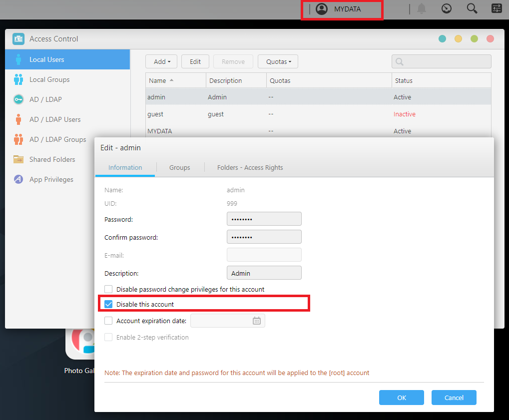This screenshot has width=509, height=420.
Task: Open AD / LDAP settings in sidebar
Action: coord(45,99)
